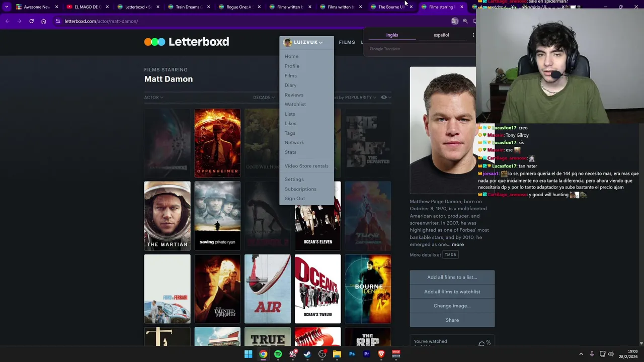
Task: Open The Bourne Identity poster
Action: tap(368, 289)
